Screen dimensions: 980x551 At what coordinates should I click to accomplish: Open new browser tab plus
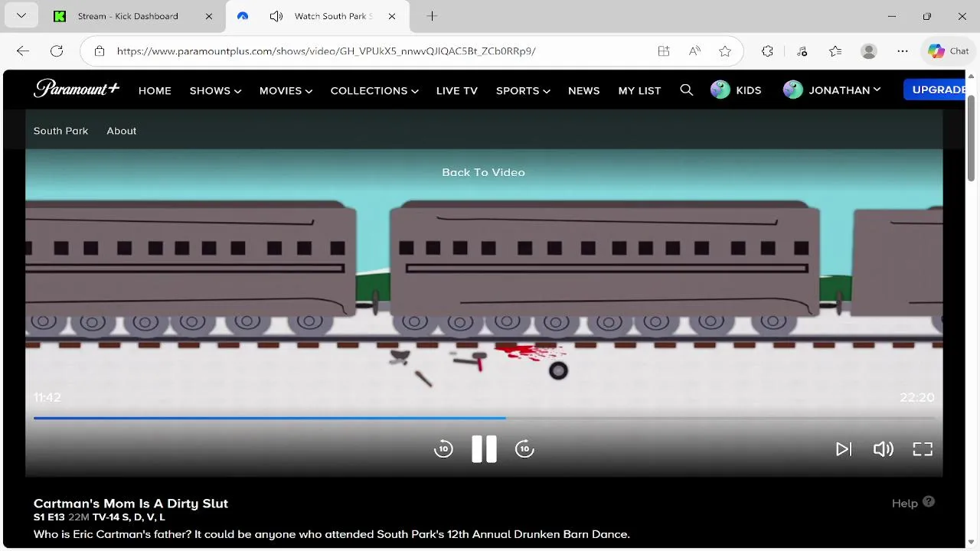pos(432,16)
